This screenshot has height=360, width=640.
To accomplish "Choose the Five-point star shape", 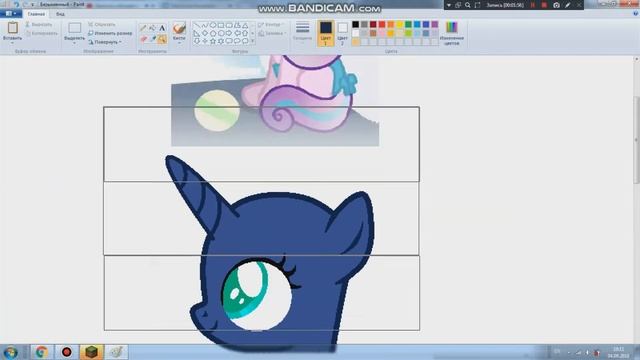I will click(213, 41).
